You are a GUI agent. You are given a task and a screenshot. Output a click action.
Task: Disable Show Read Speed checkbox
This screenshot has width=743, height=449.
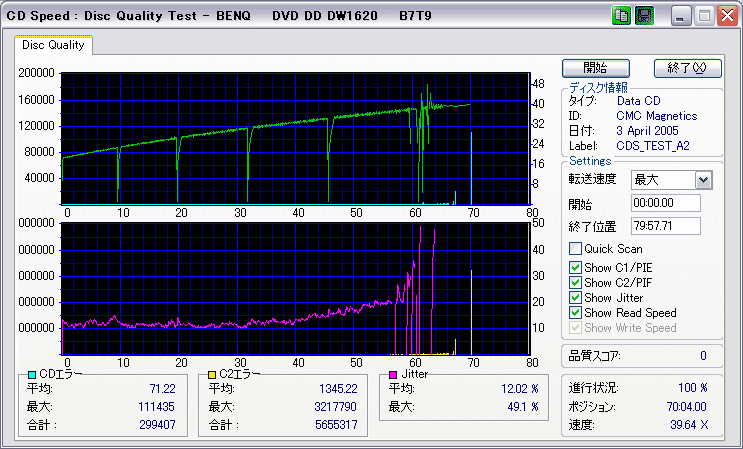(575, 313)
